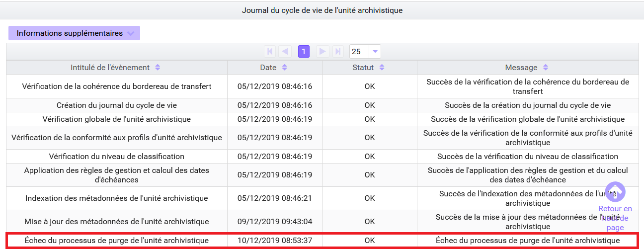Go to first page of results
This screenshot has width=644, height=249.
pos(270,51)
